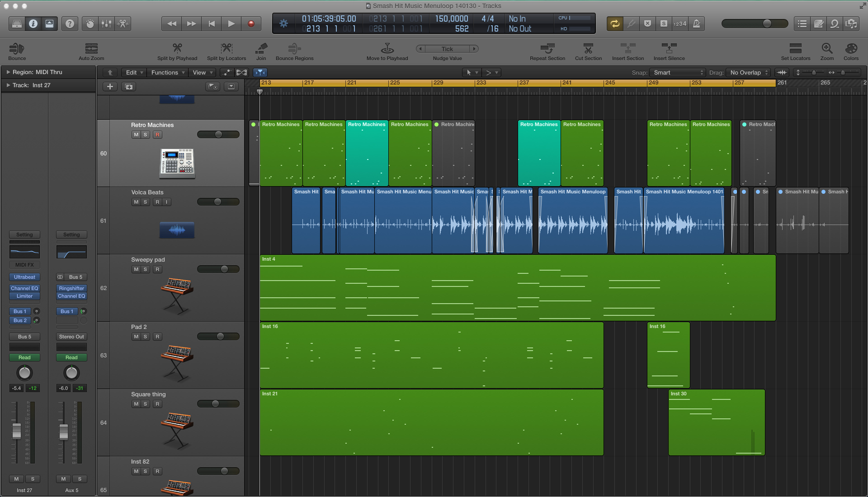This screenshot has height=497, width=868.
Task: Expand the Track: Inst 27 disclosure triangle
Action: [x=8, y=85]
